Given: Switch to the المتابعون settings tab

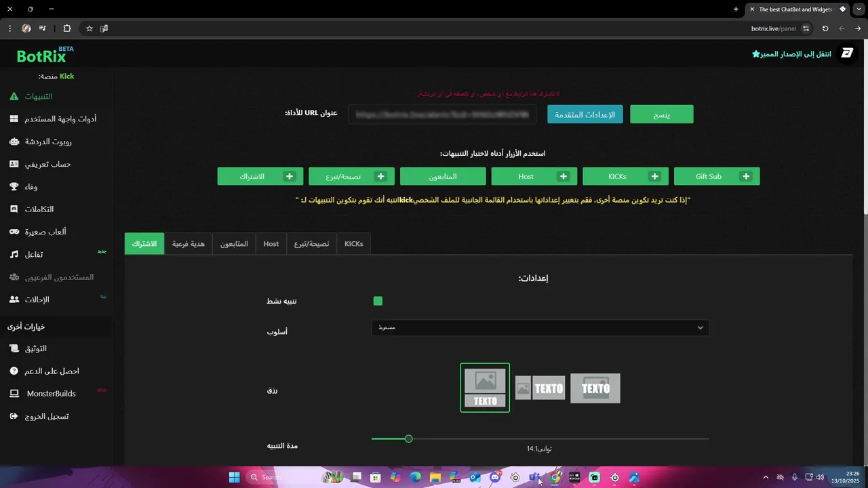Looking at the screenshot, I should tap(234, 244).
